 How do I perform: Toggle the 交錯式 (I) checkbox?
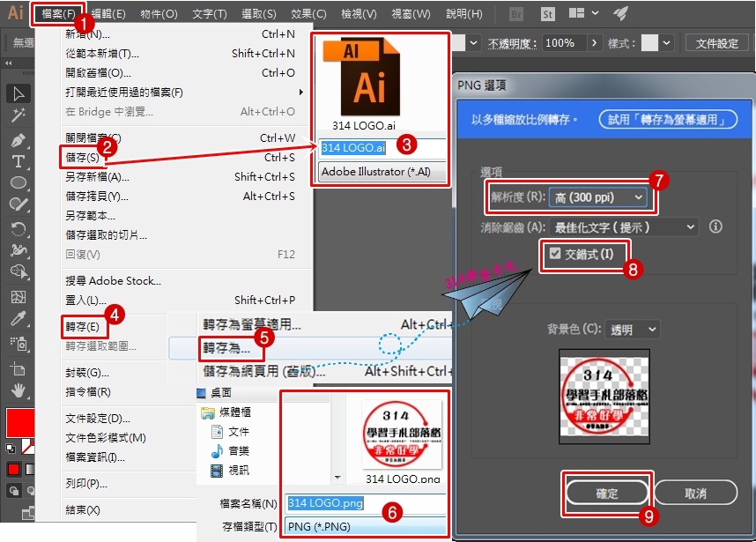point(555,253)
